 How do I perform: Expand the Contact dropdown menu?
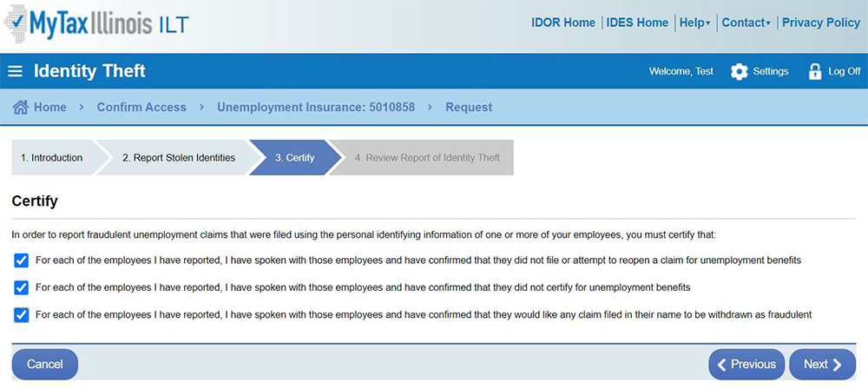pos(745,23)
